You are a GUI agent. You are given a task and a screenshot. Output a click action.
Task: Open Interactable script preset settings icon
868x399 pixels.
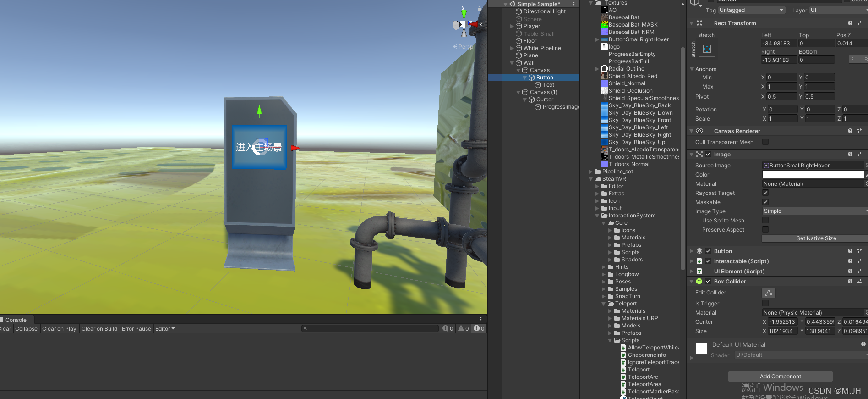[859, 261]
